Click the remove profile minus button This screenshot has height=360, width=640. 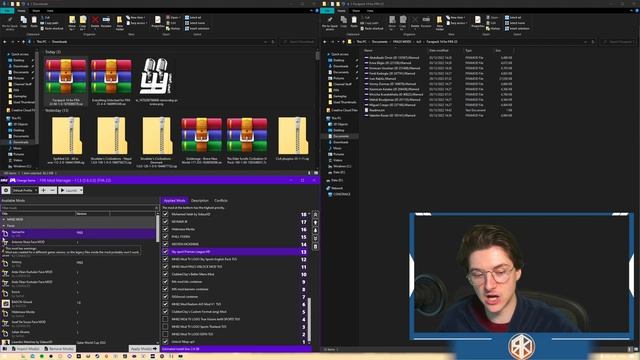tap(53, 190)
